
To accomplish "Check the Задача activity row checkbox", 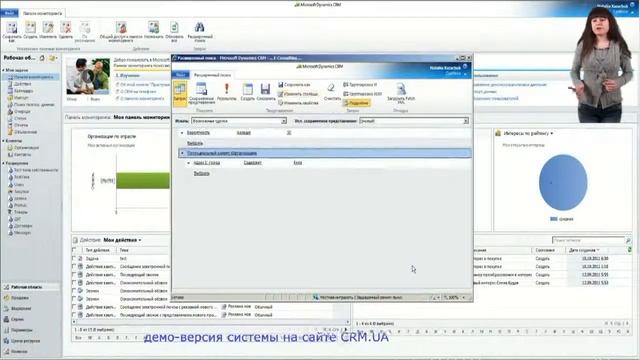I will tap(74, 258).
